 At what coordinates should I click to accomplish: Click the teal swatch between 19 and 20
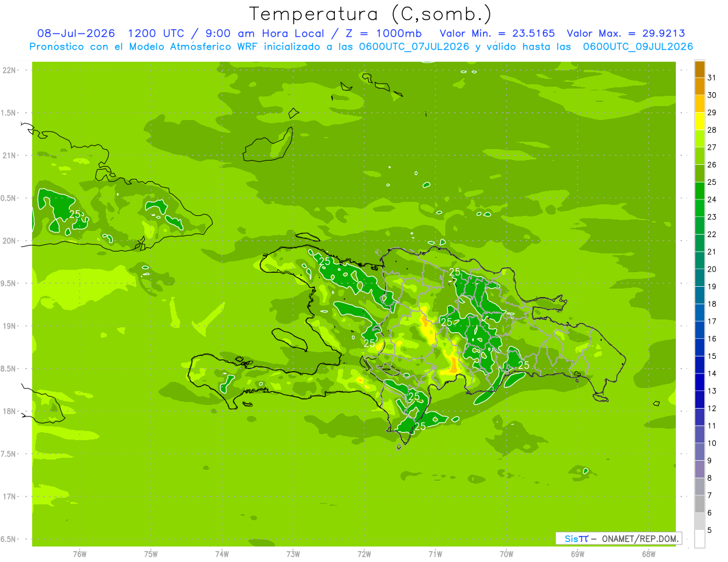pos(699,278)
